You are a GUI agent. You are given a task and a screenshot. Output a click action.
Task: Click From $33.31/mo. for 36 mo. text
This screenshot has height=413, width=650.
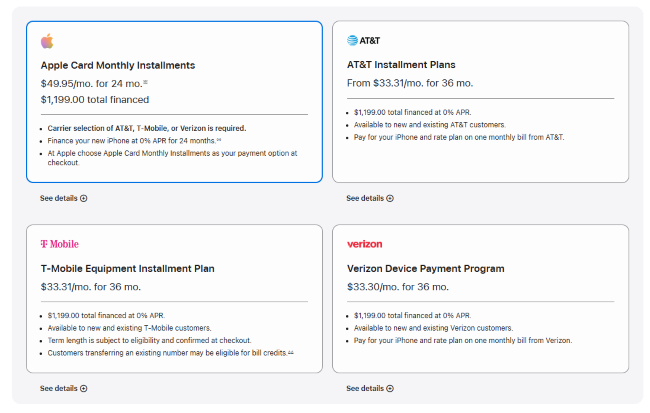click(x=410, y=83)
